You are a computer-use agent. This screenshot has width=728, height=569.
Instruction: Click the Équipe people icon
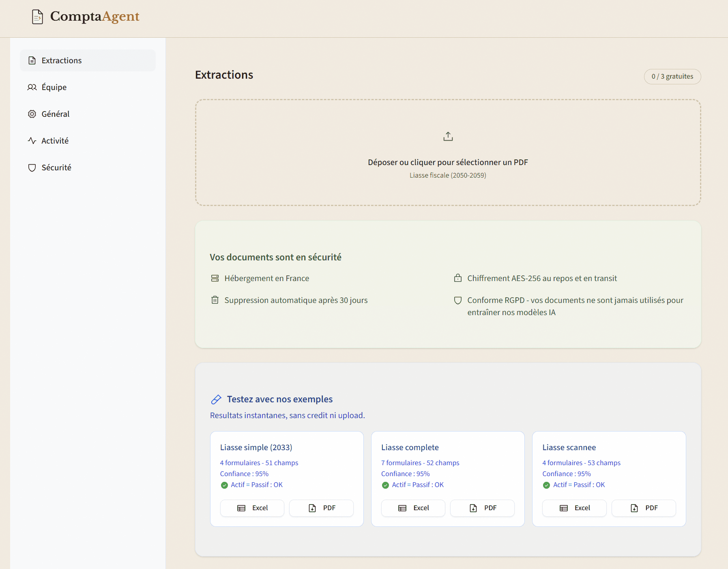(32, 87)
